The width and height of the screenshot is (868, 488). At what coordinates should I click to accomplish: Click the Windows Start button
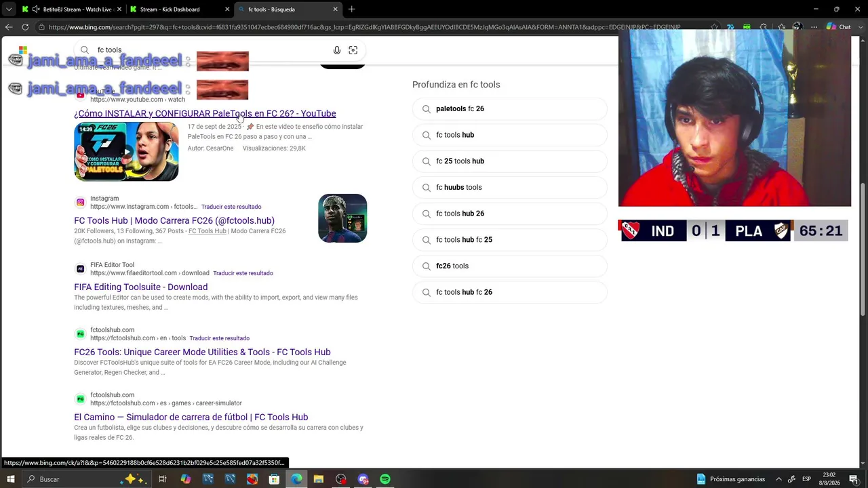11,479
